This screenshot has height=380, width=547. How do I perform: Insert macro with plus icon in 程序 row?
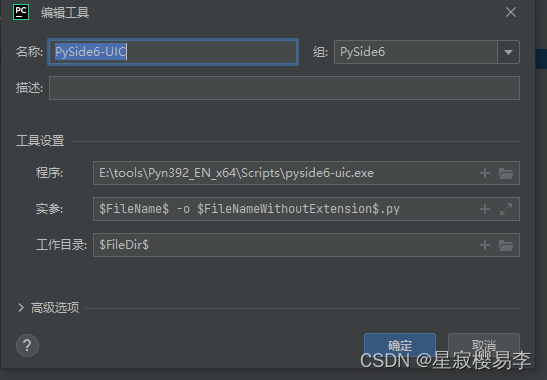pyautogui.click(x=485, y=173)
